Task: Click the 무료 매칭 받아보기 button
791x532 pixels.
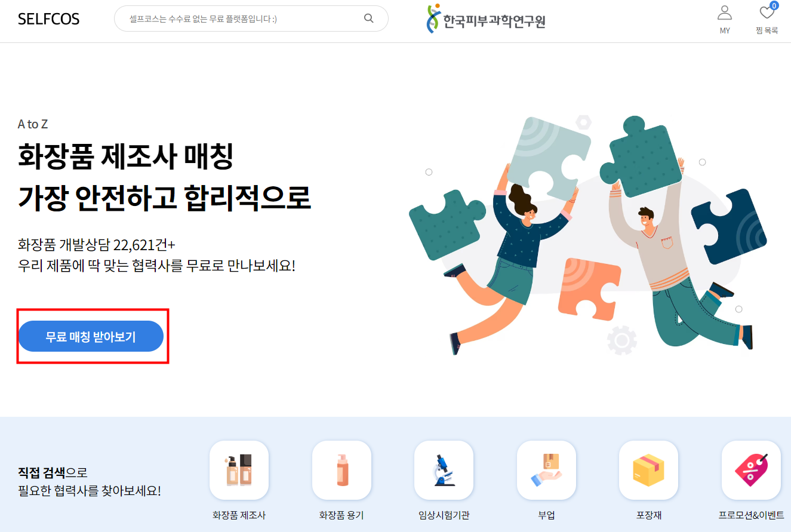Action: tap(91, 336)
